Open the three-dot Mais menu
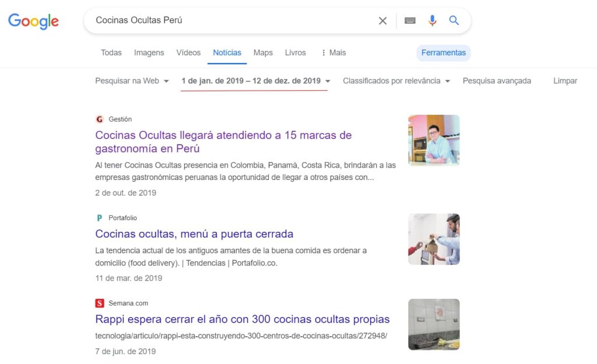 pyautogui.click(x=333, y=52)
